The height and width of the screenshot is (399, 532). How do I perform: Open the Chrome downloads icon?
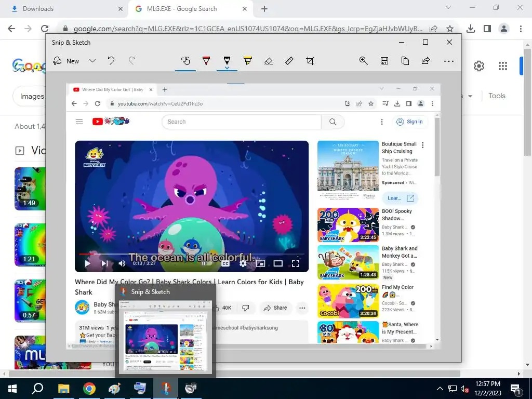(471, 29)
